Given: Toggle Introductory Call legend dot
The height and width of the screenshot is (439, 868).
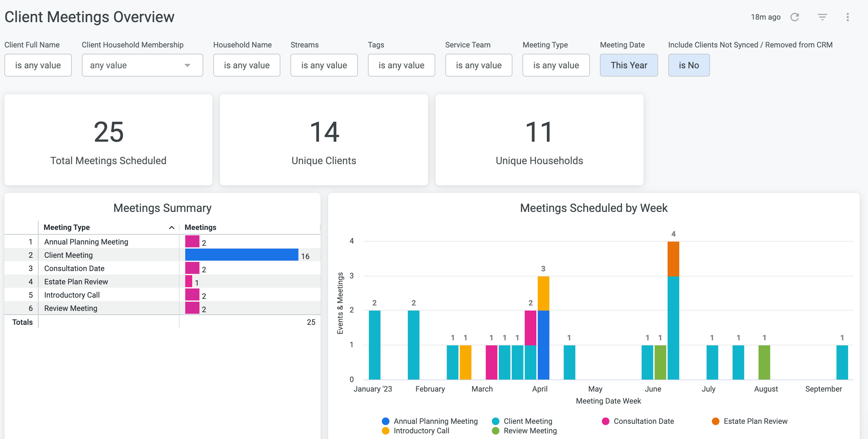Looking at the screenshot, I should pos(385,430).
